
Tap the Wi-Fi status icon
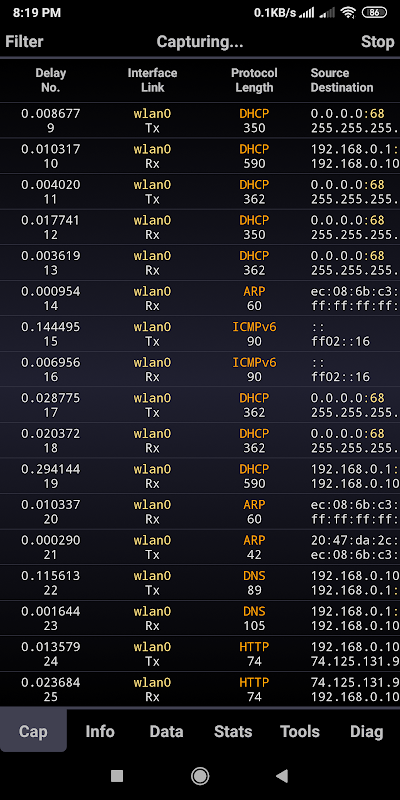(x=348, y=13)
